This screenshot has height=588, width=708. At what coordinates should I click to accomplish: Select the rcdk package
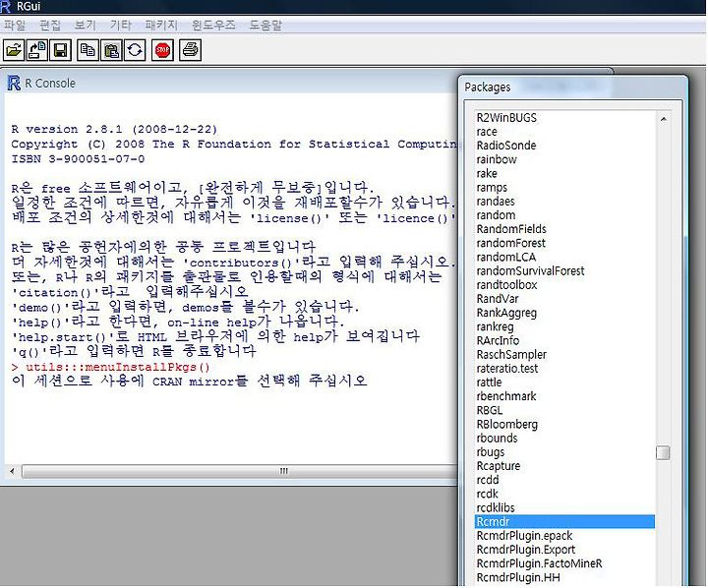click(x=564, y=494)
